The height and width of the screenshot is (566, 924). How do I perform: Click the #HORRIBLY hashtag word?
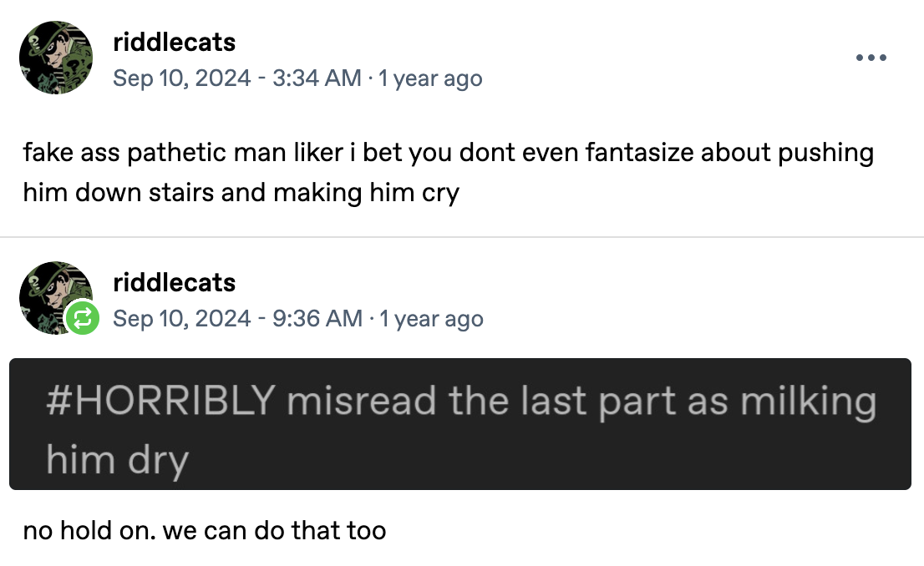click(160, 402)
